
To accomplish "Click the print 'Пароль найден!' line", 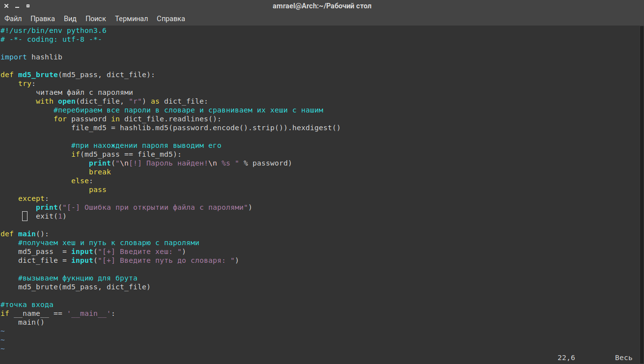I will point(191,163).
